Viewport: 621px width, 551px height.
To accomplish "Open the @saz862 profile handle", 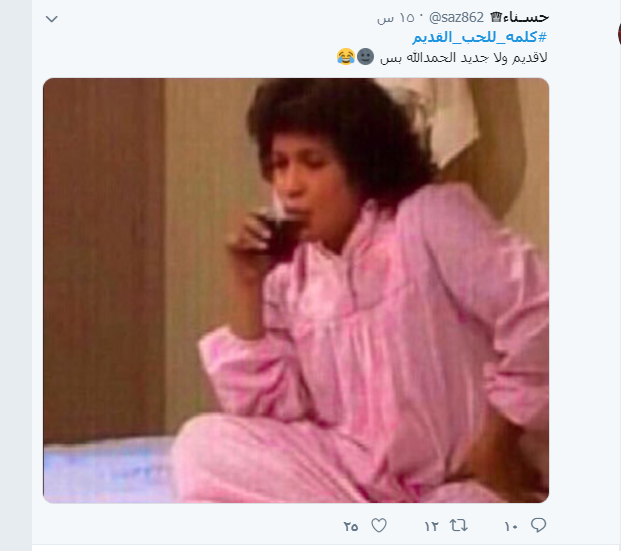I will (x=456, y=17).
